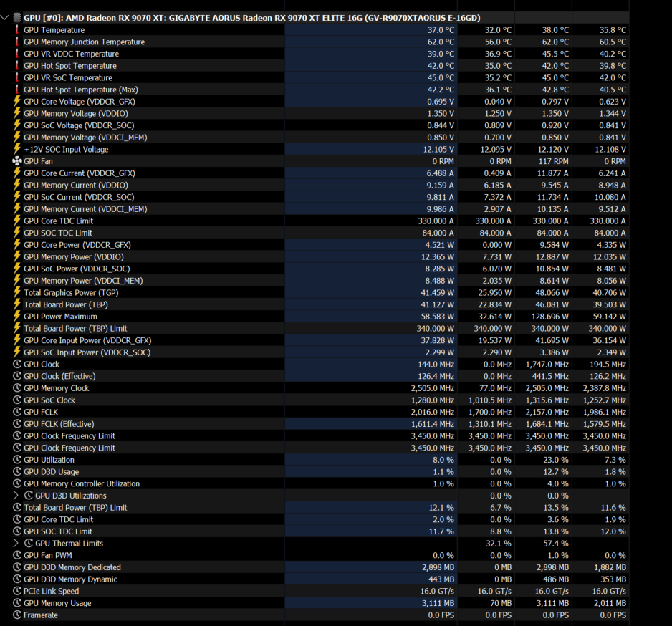Click clock icon beside GPU Memory Clock

17,388
